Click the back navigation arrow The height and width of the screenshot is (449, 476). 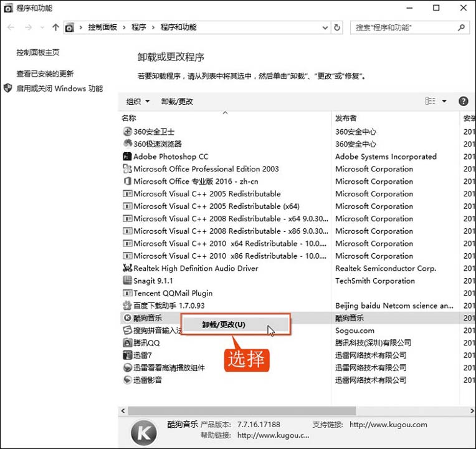point(11,27)
